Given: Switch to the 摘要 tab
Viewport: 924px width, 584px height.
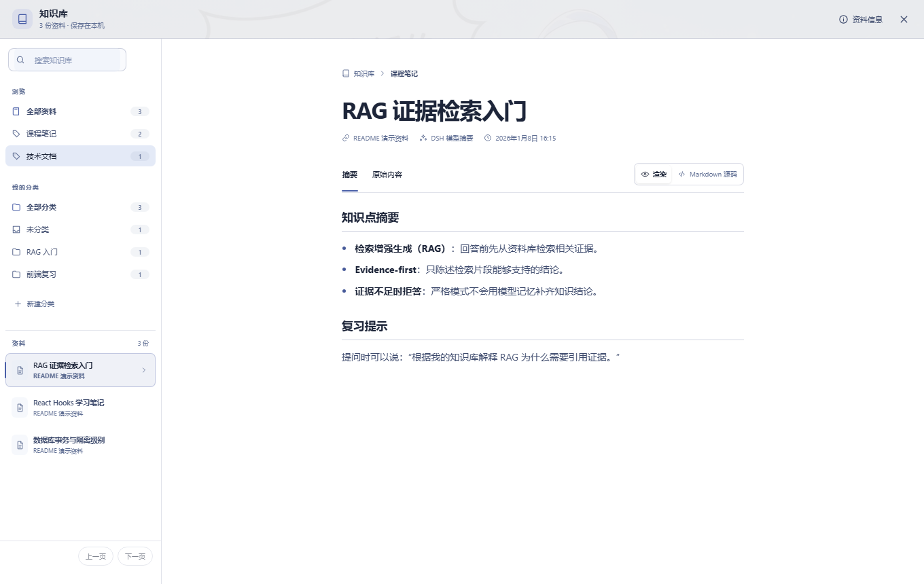Looking at the screenshot, I should pyautogui.click(x=350, y=175).
